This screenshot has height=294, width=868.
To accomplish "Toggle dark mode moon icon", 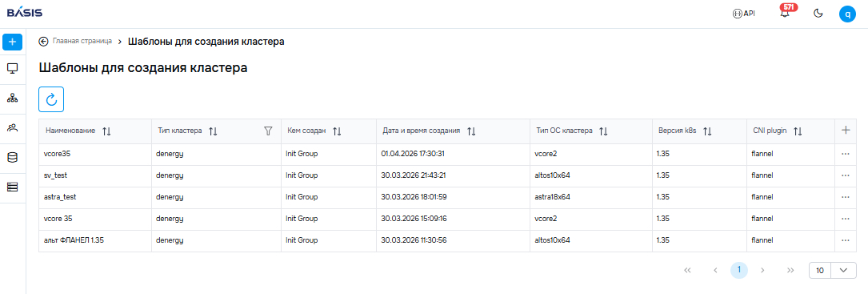I will (x=818, y=14).
